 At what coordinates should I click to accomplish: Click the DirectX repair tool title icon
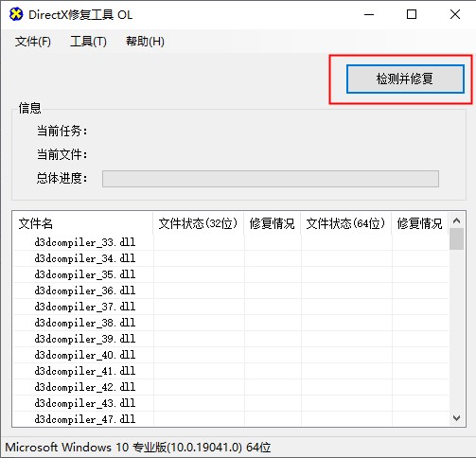(x=16, y=14)
